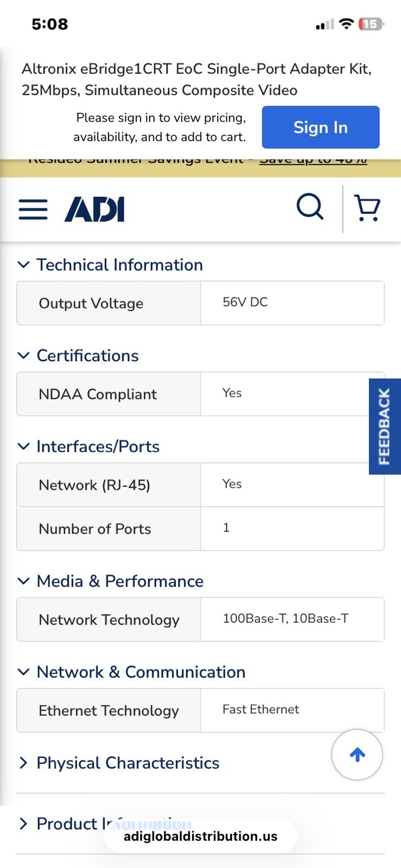Open the FEEDBACK side tab
This screenshot has width=401, height=868.
385,426
